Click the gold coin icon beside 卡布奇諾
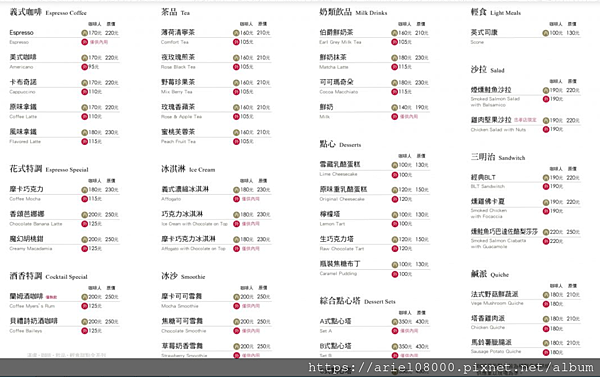 point(85,83)
